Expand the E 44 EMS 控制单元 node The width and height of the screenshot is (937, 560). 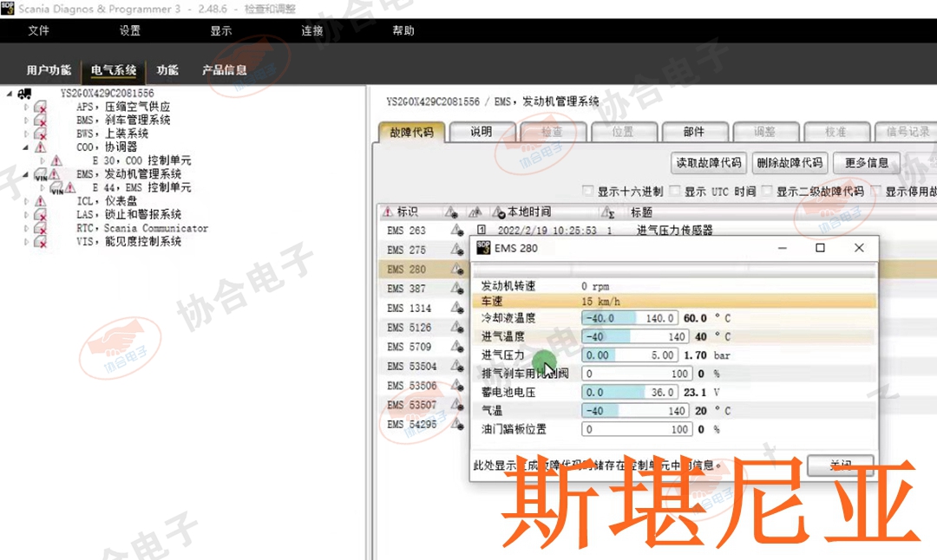(x=43, y=188)
